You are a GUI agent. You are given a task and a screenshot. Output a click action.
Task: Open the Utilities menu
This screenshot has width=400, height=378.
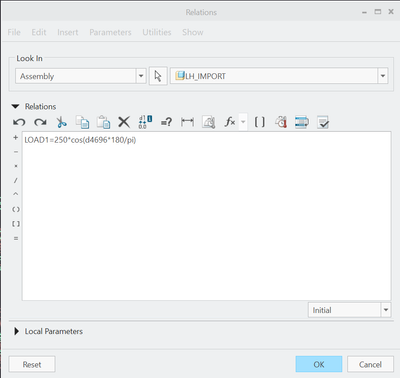pos(157,32)
